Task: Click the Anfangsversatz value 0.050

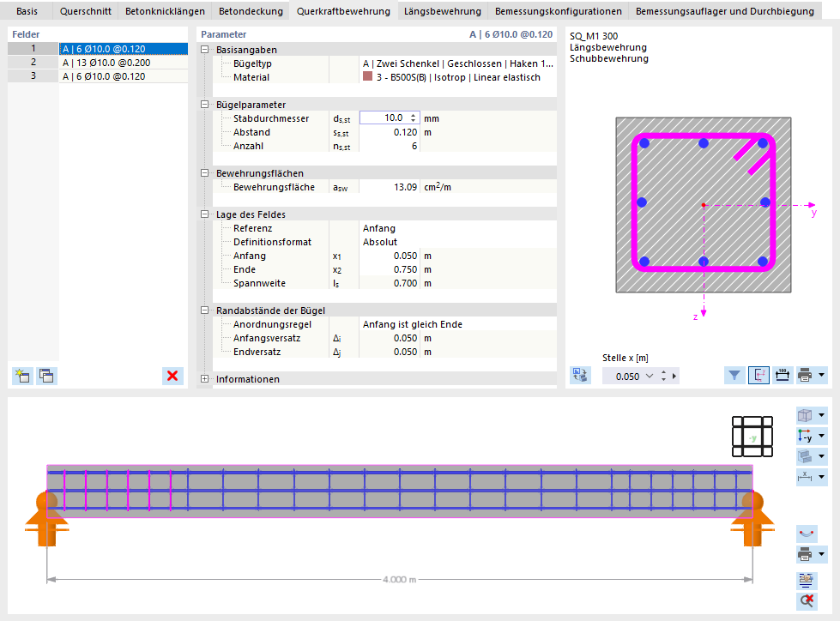Action: 390,338
